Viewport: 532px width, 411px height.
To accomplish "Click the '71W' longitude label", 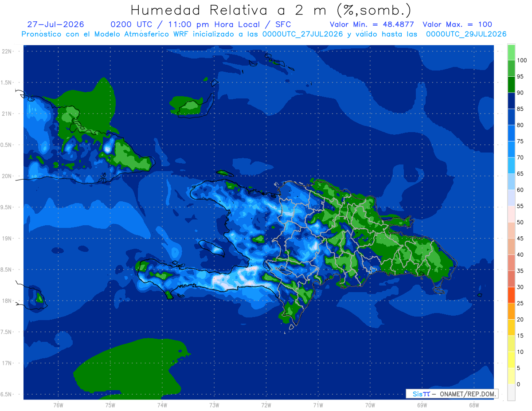I will click(318, 405).
